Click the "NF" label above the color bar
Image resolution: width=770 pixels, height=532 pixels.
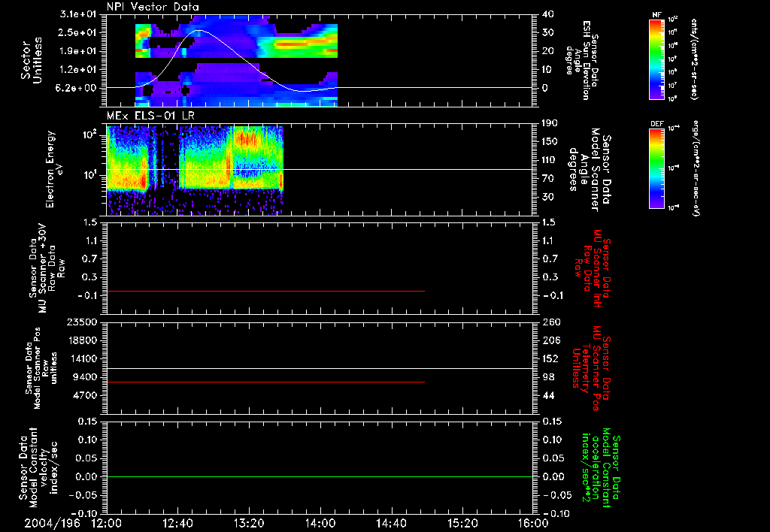coord(657,15)
